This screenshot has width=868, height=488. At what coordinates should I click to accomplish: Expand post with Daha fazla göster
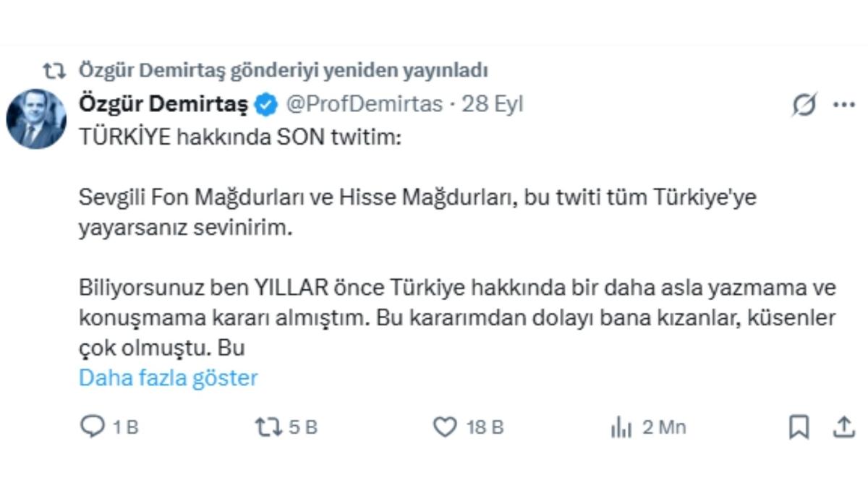pyautogui.click(x=169, y=378)
